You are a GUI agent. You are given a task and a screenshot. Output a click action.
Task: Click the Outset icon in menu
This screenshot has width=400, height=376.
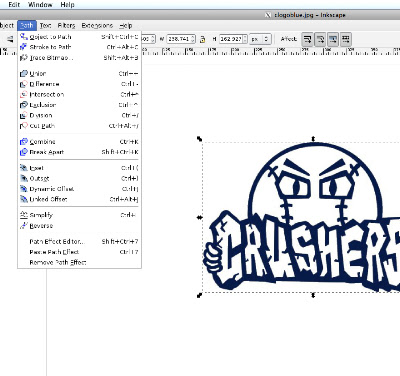(24, 178)
